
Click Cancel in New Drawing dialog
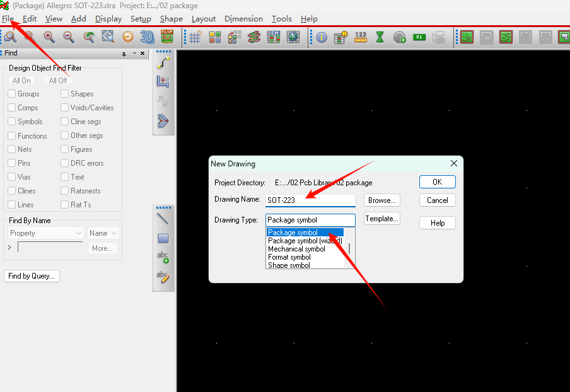tap(438, 200)
